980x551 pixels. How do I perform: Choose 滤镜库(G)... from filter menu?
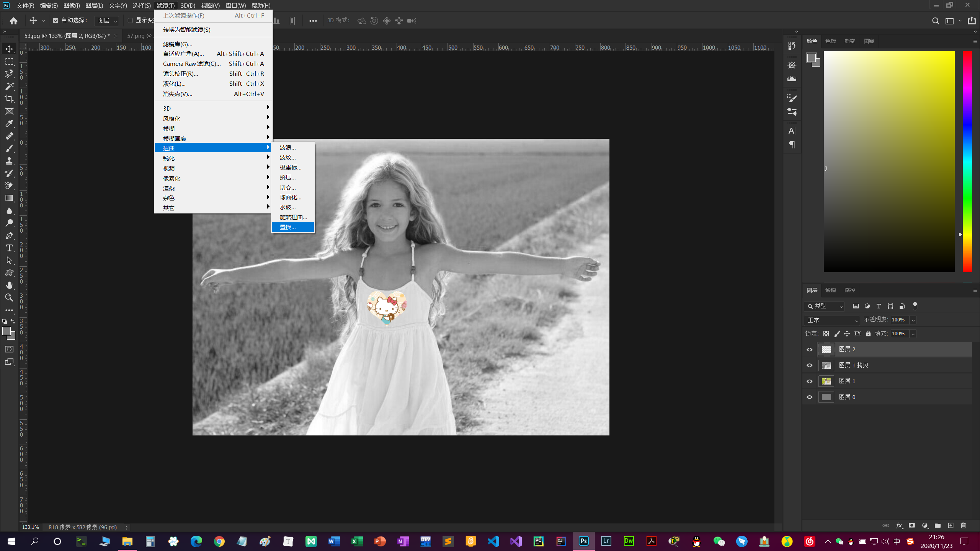[x=213, y=44]
